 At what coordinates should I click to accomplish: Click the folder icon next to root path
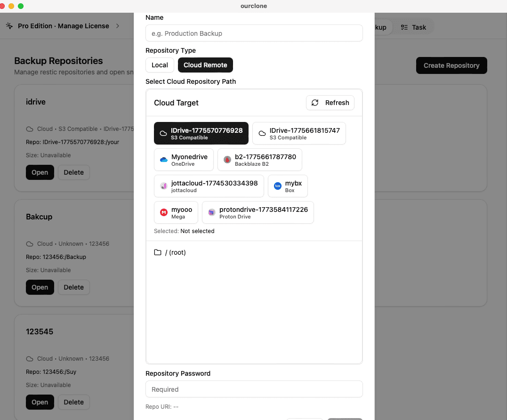click(x=158, y=252)
